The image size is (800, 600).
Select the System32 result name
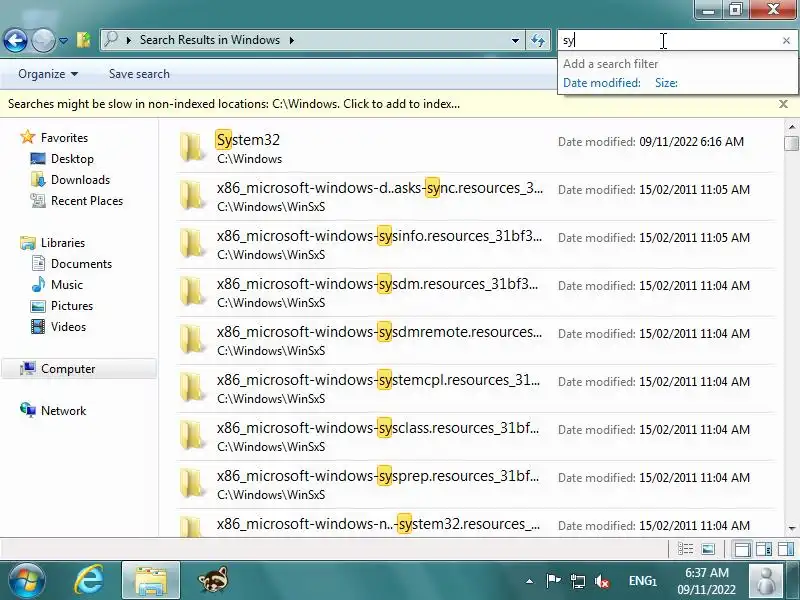tap(248, 140)
